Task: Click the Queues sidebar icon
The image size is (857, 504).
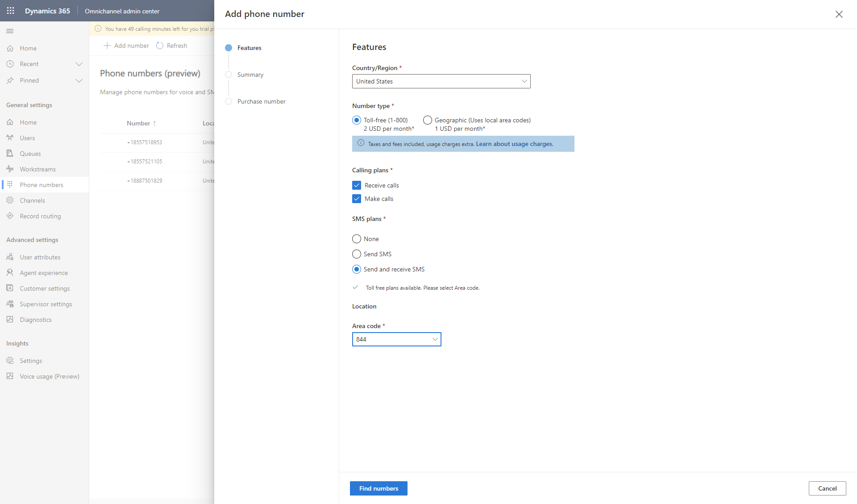Action: tap(9, 153)
